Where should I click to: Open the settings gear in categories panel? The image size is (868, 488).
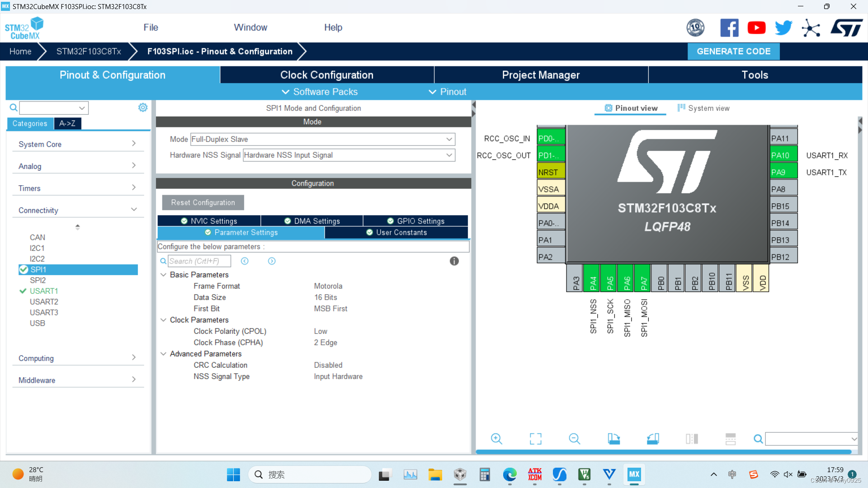[143, 108]
